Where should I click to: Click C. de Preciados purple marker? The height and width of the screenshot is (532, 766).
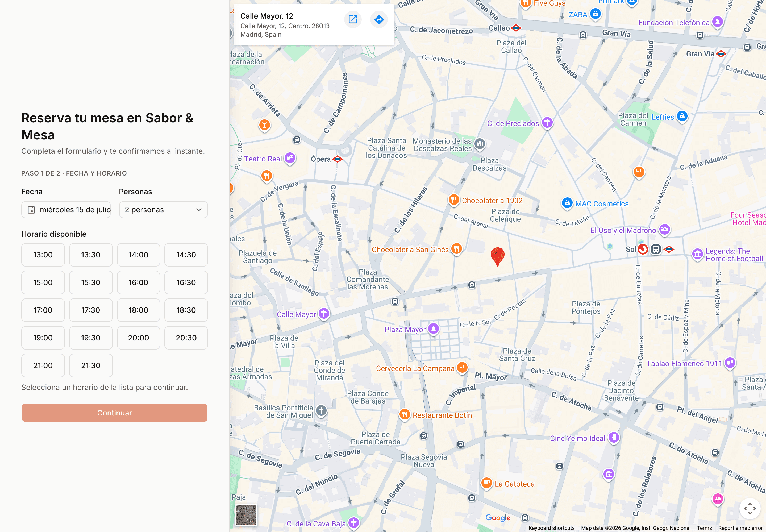point(547,123)
